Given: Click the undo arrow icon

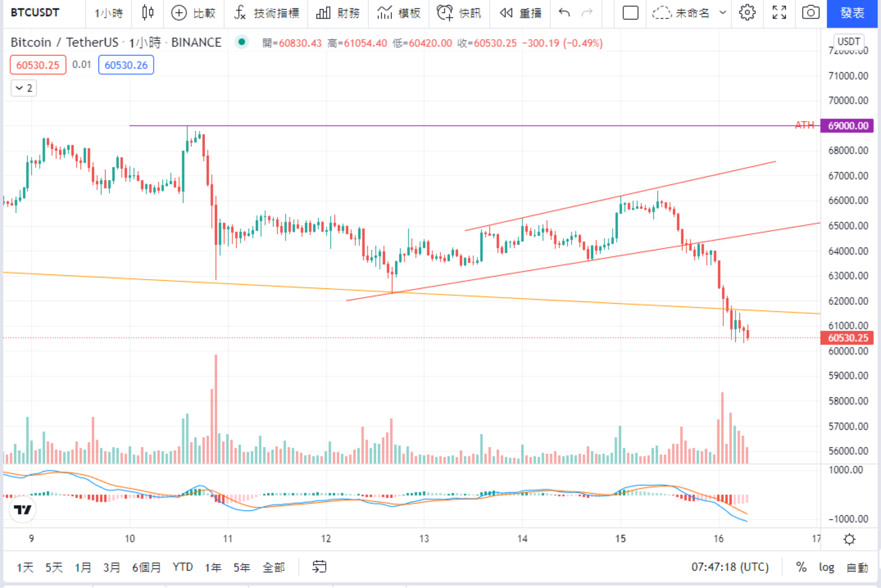Looking at the screenshot, I should coord(564,13).
